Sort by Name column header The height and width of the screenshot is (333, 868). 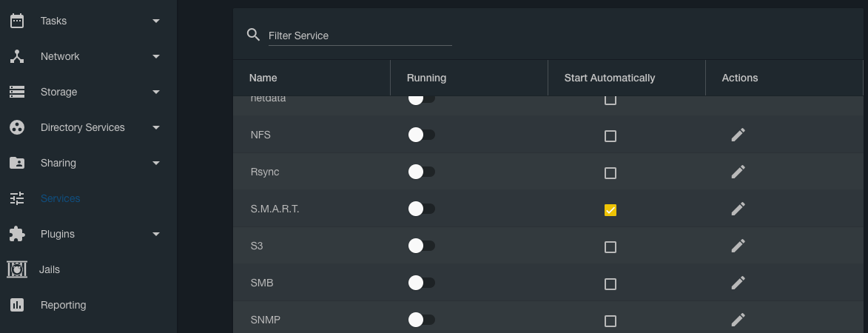coord(263,78)
